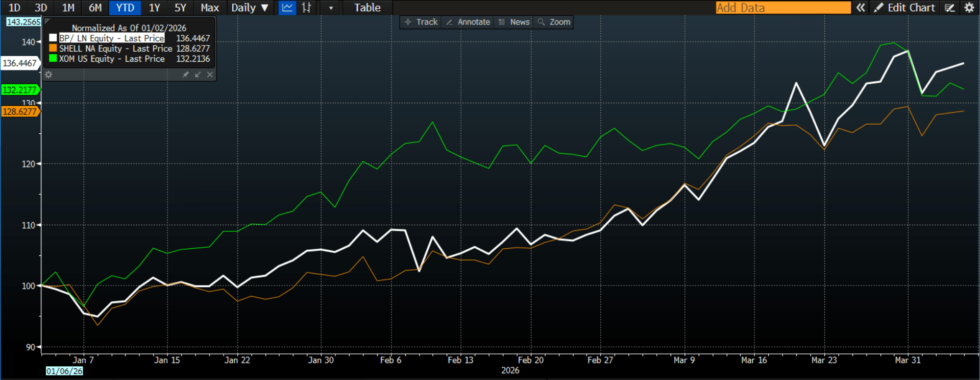Click the Edit Chart button

pos(905,8)
